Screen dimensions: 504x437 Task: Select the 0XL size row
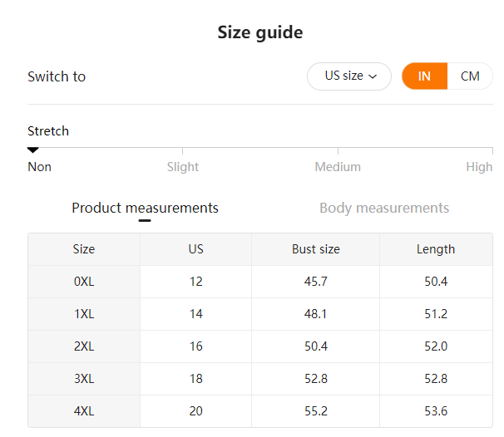click(x=260, y=282)
